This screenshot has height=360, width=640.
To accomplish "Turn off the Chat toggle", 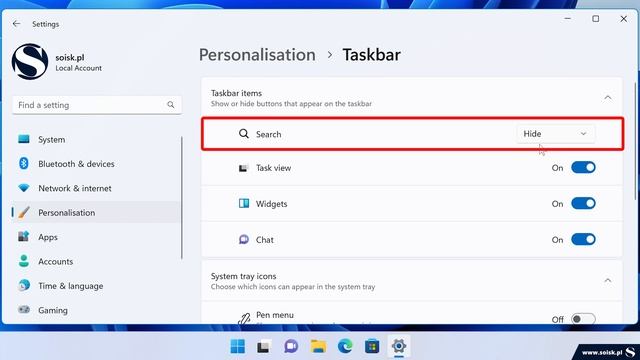I will click(583, 239).
